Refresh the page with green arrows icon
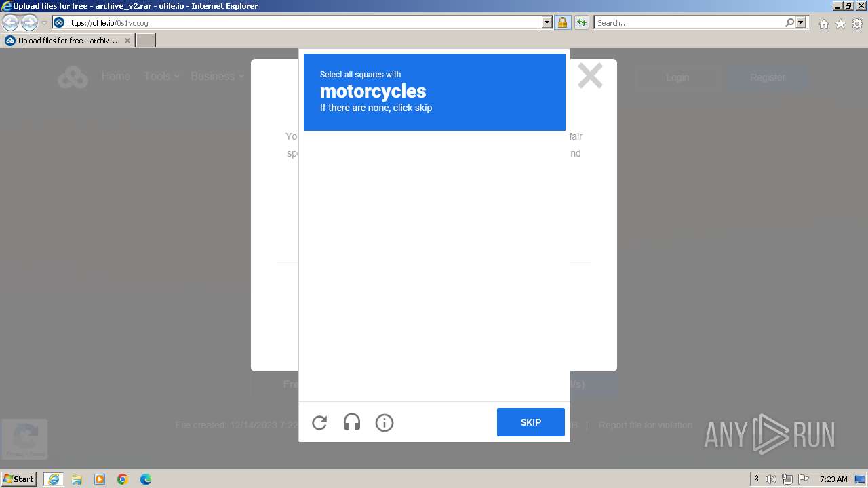 [581, 22]
